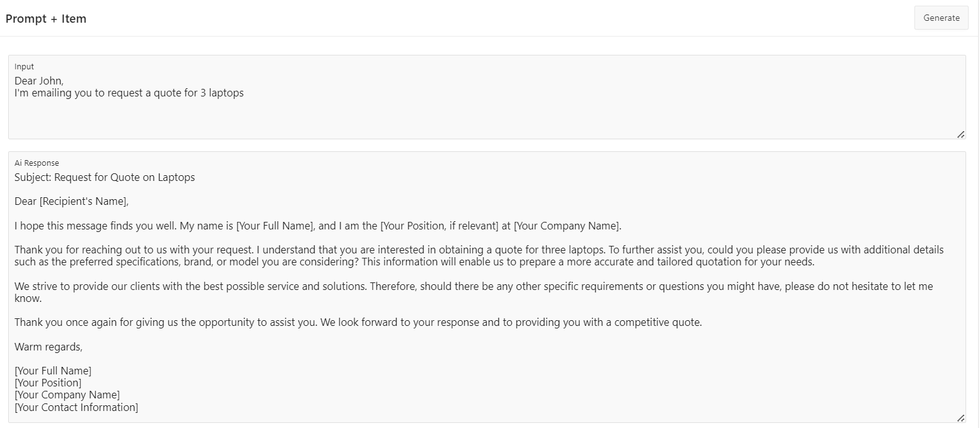Click the "Dear [Recipient's Name]," greeting

[71, 202]
